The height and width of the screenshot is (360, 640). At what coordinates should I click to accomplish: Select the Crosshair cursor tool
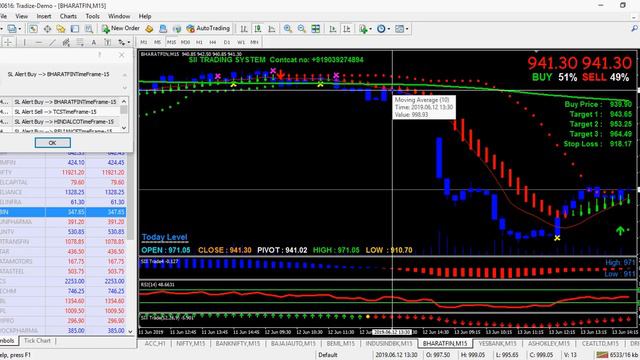tap(8, 42)
